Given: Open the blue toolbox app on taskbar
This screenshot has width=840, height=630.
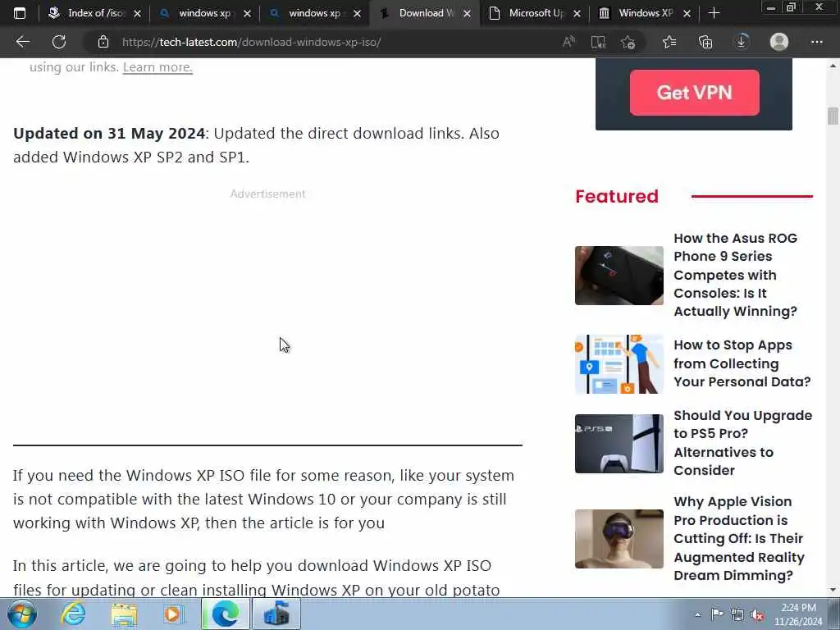Looking at the screenshot, I should 276,614.
